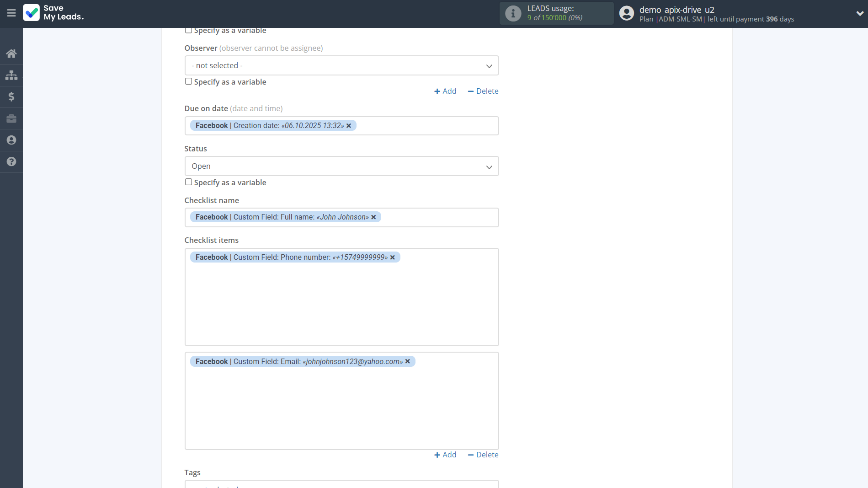Open the hamburger navigation menu

point(11,13)
